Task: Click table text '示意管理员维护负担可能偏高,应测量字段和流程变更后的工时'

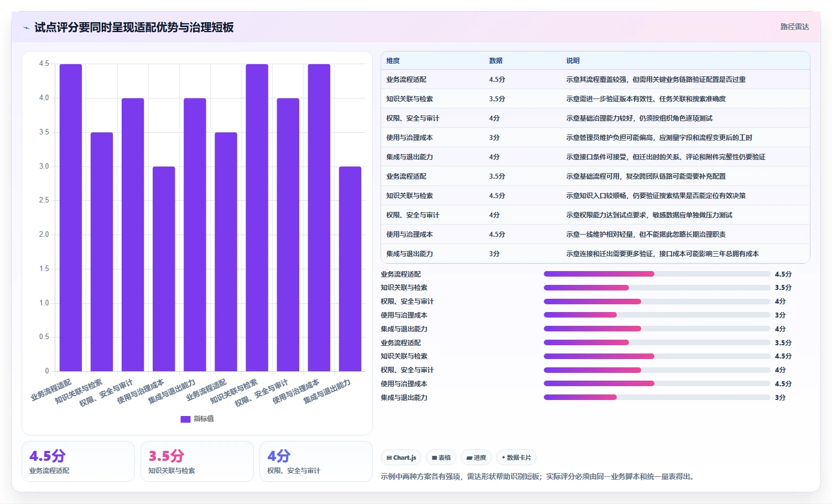Action: 659,138
